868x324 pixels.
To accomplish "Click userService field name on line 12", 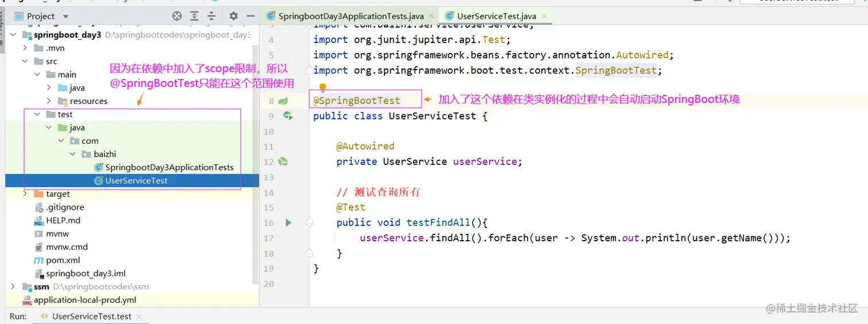I will point(485,161).
